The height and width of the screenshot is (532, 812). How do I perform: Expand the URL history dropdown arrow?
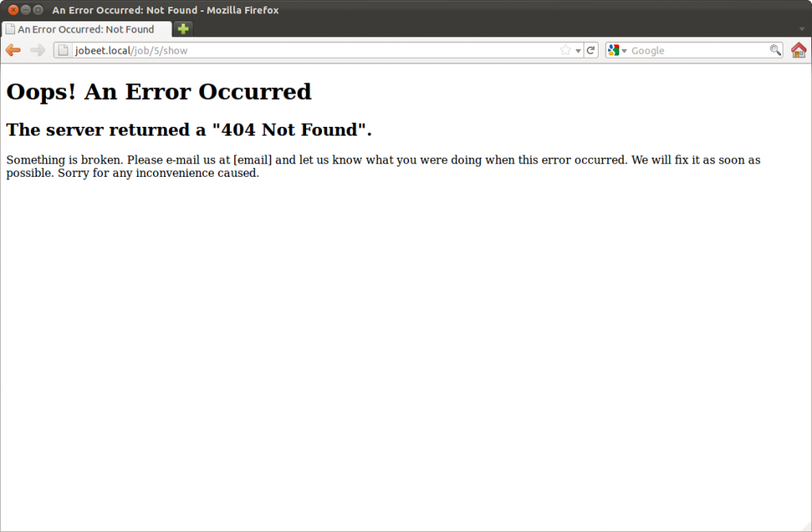click(x=578, y=51)
